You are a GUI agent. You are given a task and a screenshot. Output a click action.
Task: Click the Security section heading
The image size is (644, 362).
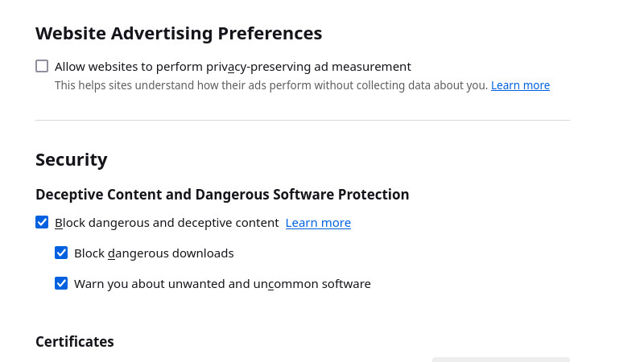click(x=72, y=159)
